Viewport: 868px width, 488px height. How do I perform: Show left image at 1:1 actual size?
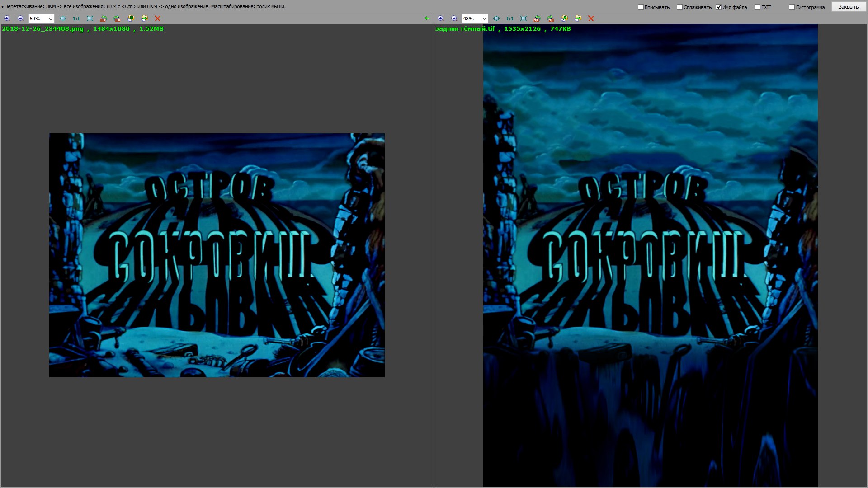coord(76,19)
